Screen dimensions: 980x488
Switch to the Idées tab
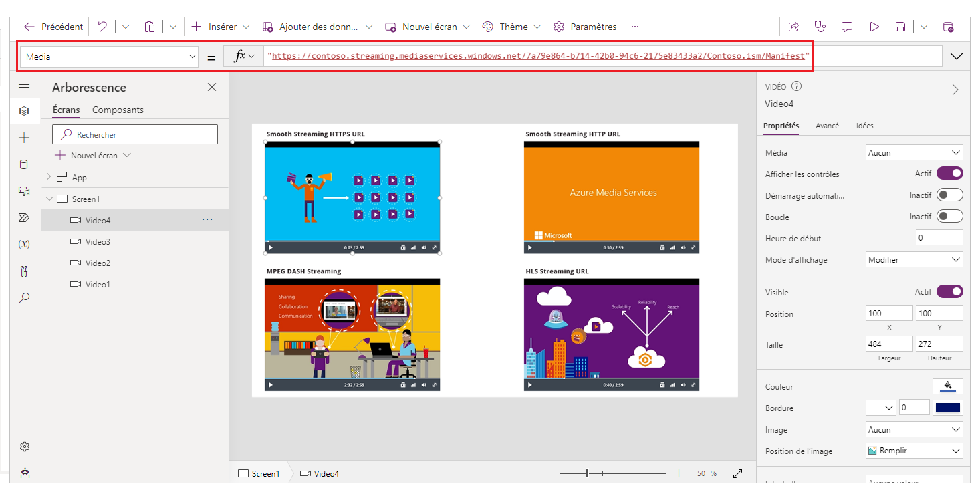864,126
